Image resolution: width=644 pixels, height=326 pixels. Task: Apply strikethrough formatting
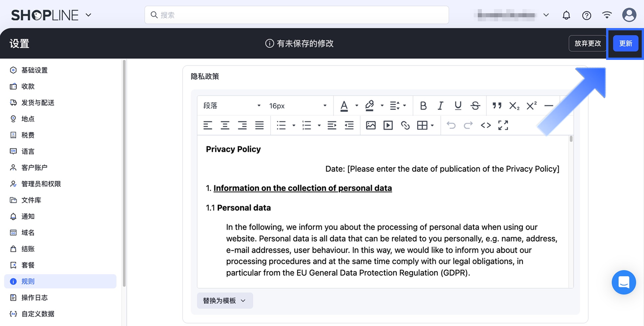(x=475, y=106)
